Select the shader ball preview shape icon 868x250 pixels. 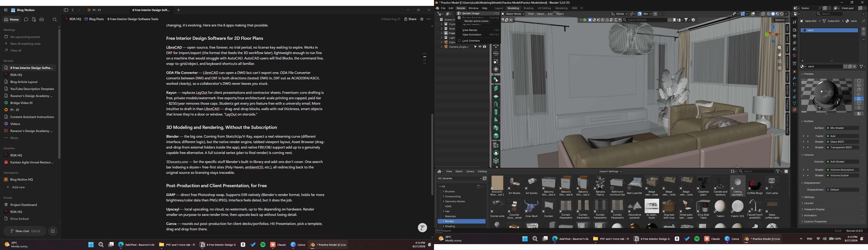(x=859, y=99)
